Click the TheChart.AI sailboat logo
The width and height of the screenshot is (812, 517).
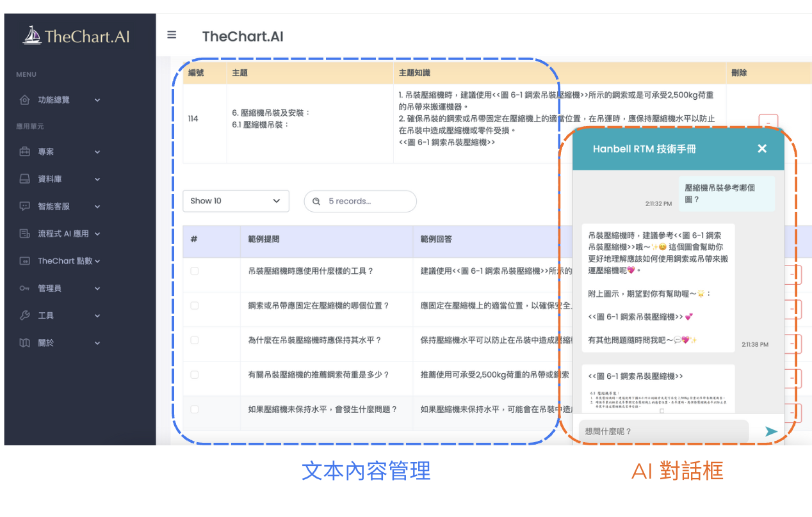pos(32,36)
